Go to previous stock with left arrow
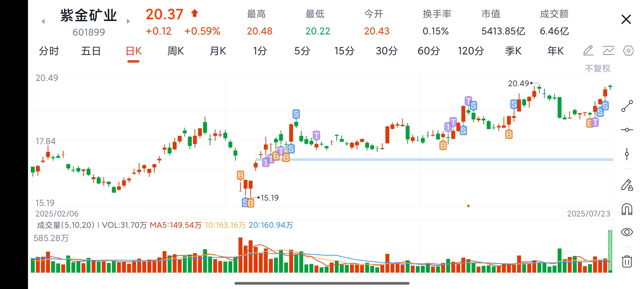Screen dimensions: 644x289 coord(43,21)
